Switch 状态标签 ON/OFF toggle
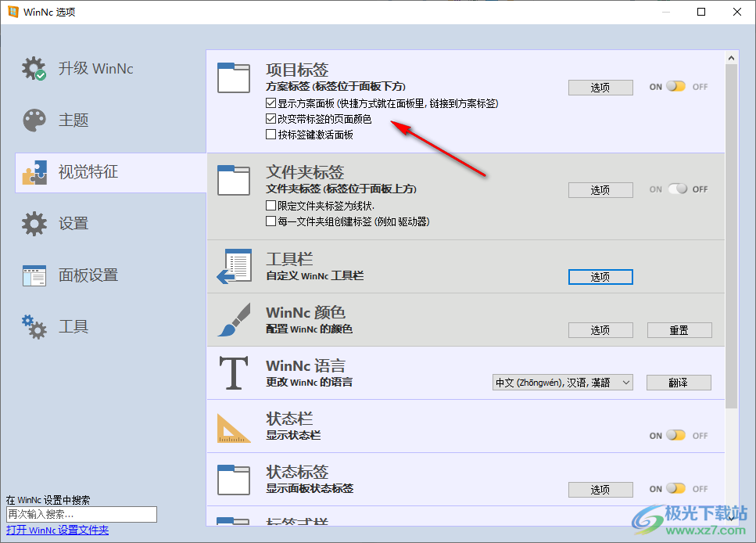Viewport: 756px width, 543px height. (x=675, y=488)
